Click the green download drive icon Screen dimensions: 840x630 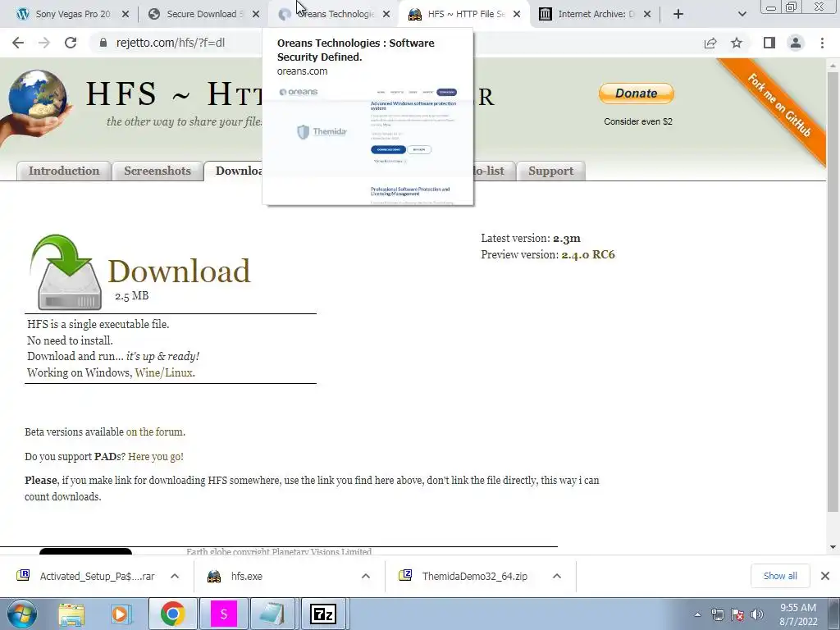coord(66,272)
